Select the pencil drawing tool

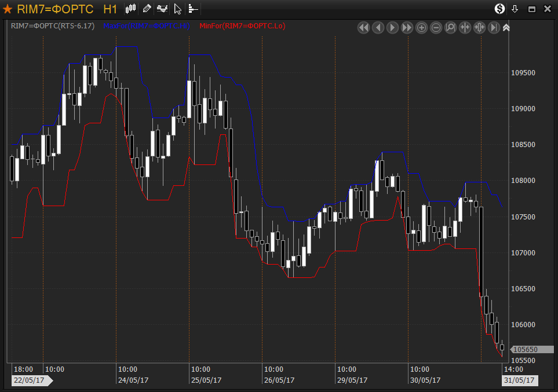[147, 9]
